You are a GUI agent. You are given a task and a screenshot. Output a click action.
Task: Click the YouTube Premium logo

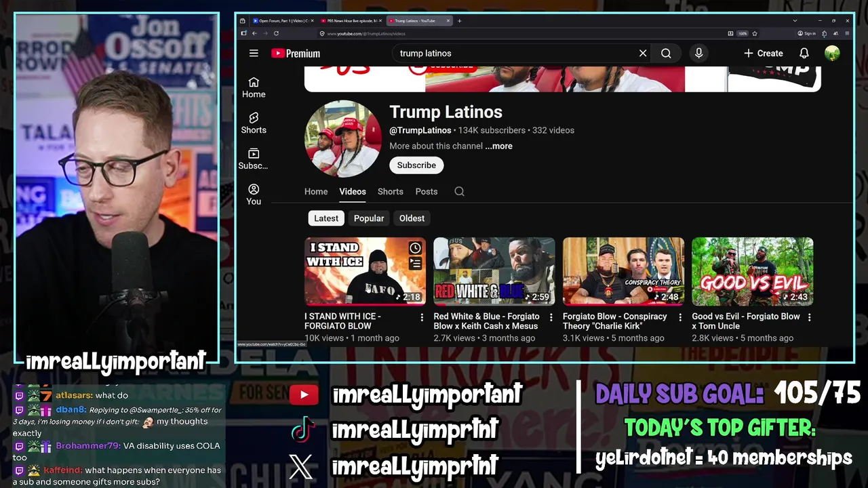pyautogui.click(x=296, y=54)
